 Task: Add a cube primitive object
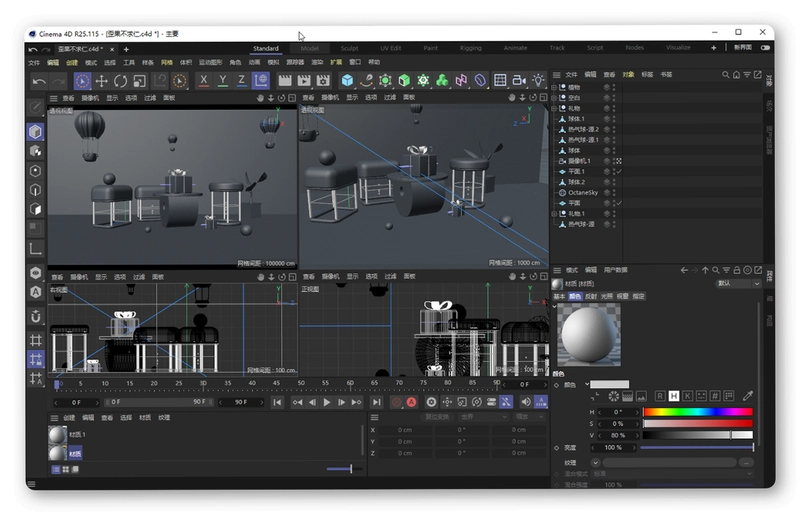347,80
